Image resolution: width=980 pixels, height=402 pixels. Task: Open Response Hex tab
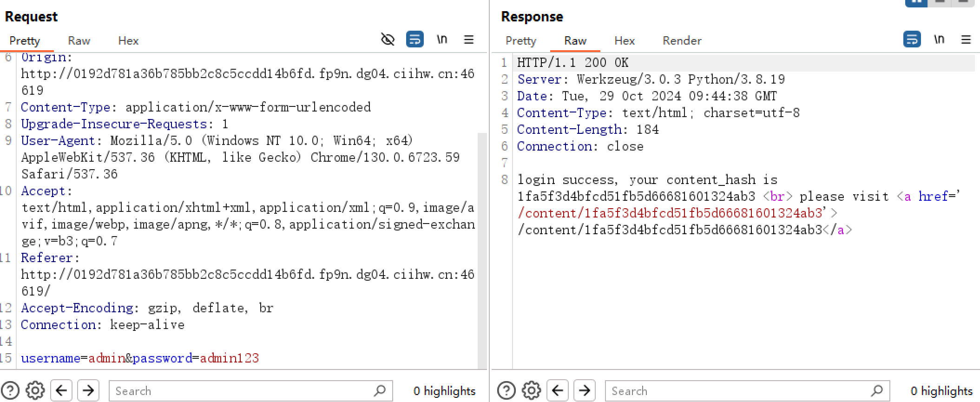[x=625, y=41]
